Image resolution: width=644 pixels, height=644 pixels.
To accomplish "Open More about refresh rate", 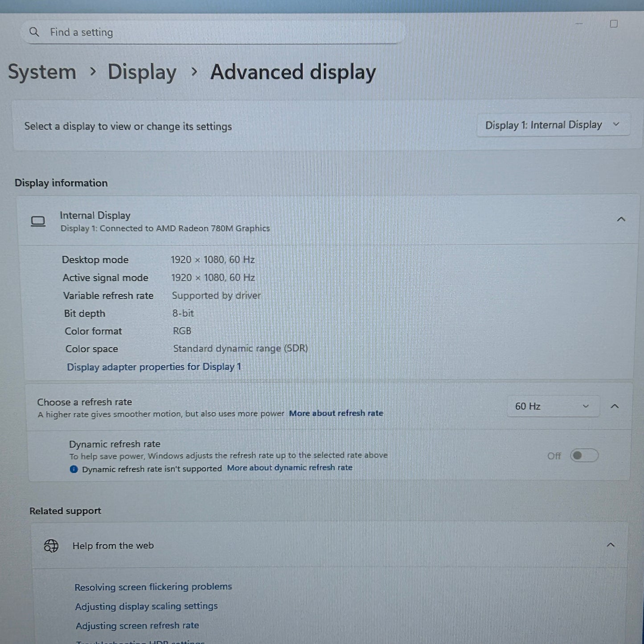I will [x=336, y=413].
